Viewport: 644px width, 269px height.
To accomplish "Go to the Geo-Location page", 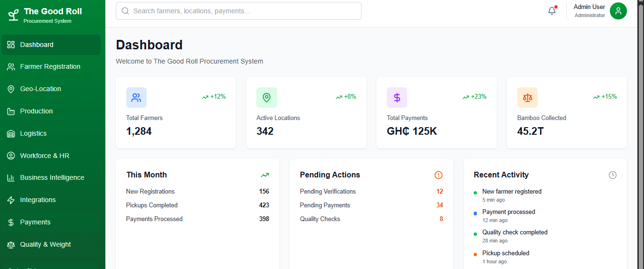I will (x=40, y=89).
